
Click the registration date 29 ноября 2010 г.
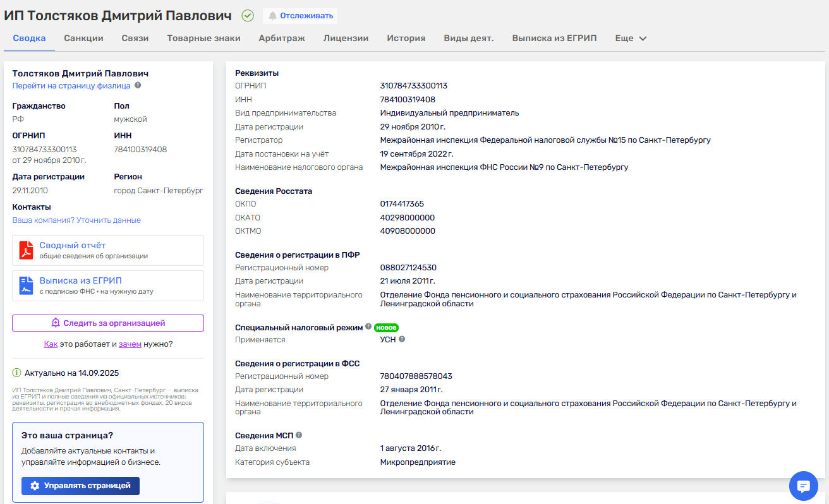[x=413, y=127]
